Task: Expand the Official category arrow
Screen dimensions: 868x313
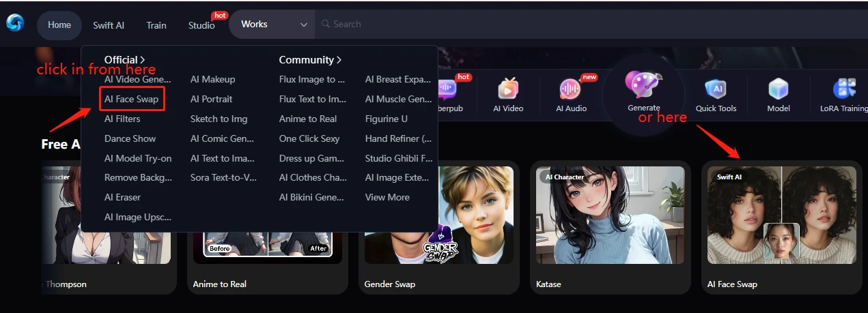Action: [143, 60]
